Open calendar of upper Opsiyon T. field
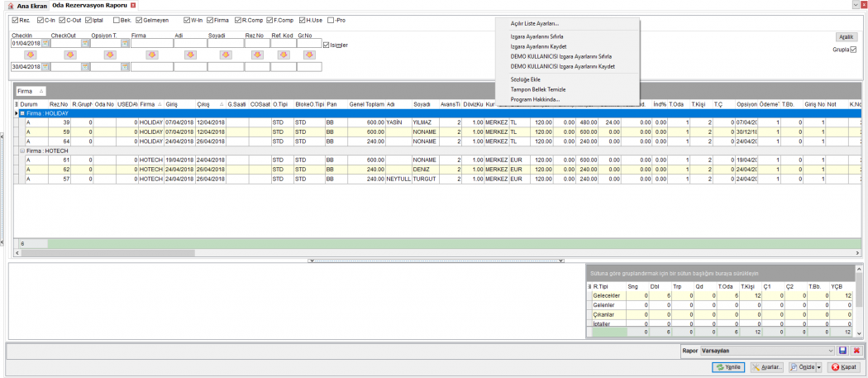 [x=125, y=43]
